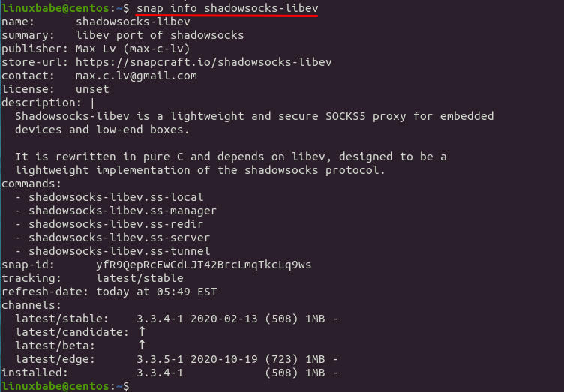Click the latest/candidate channel arrow symbol
564x392 pixels.
click(141, 332)
